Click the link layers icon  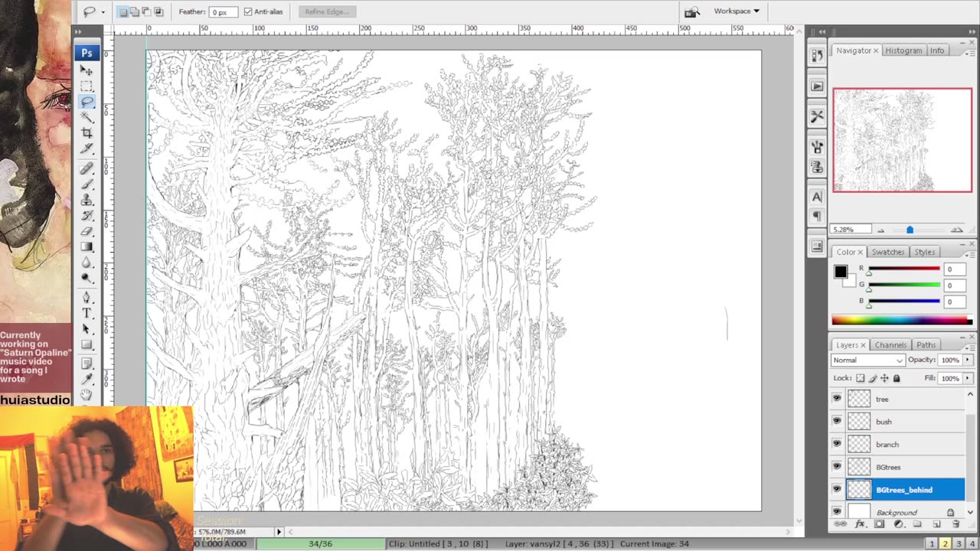[840, 524]
